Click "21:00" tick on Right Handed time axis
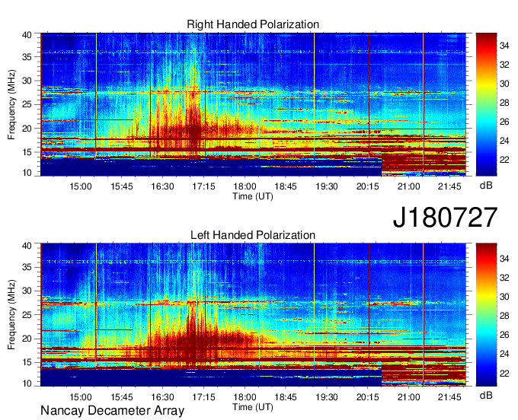 pos(408,186)
